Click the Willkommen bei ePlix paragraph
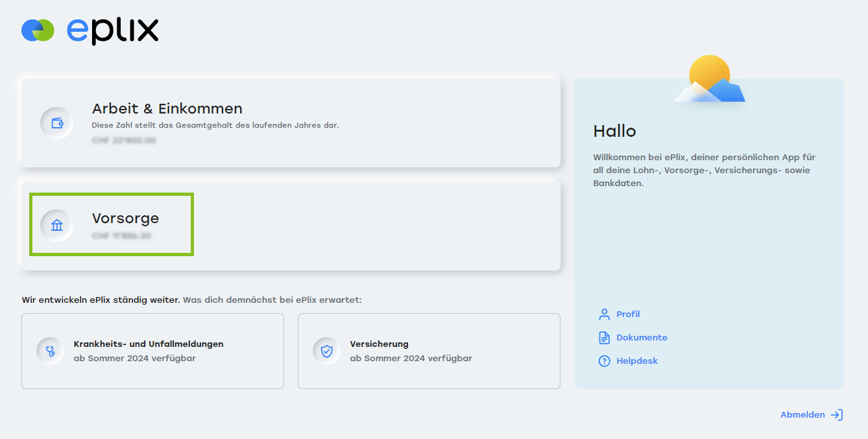This screenshot has width=868, height=439. click(x=704, y=170)
